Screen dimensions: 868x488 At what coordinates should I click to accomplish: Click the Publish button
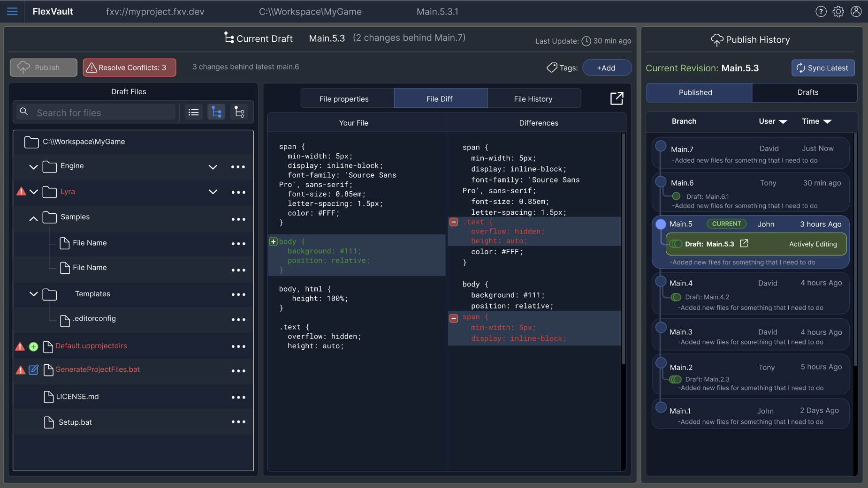click(43, 68)
